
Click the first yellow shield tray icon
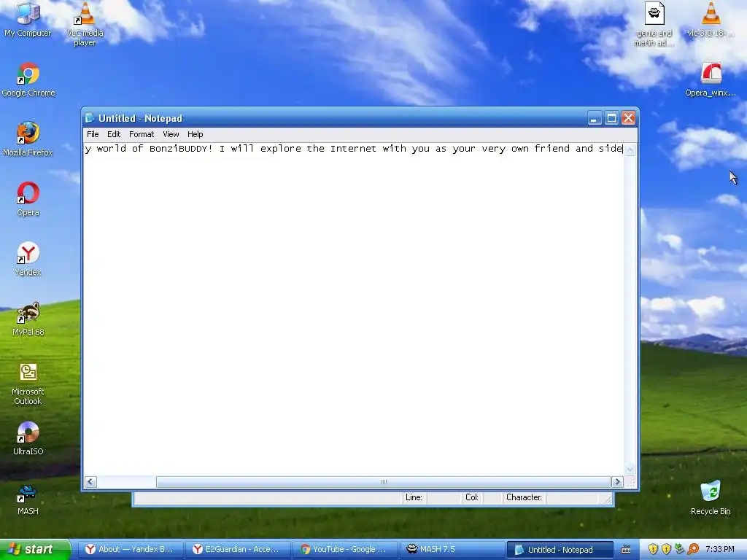(653, 549)
